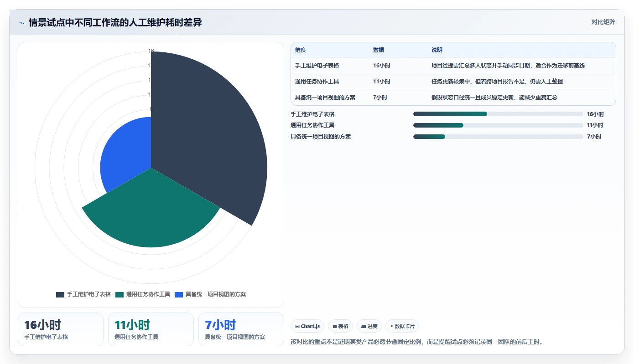Click the 7小时 value beside the third progress bar

point(594,137)
